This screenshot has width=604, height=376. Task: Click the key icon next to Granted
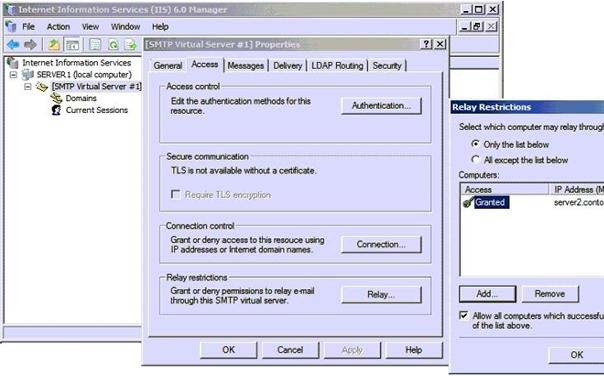468,202
